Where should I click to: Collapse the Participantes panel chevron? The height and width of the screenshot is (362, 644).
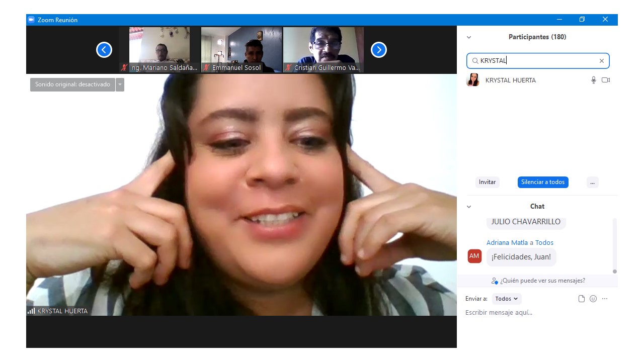[469, 37]
